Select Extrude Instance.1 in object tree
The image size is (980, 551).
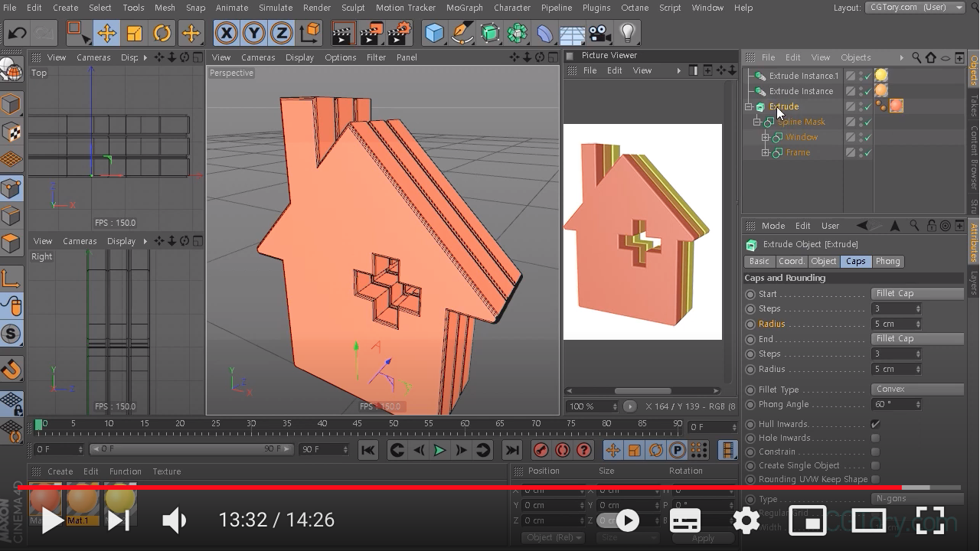tap(803, 76)
